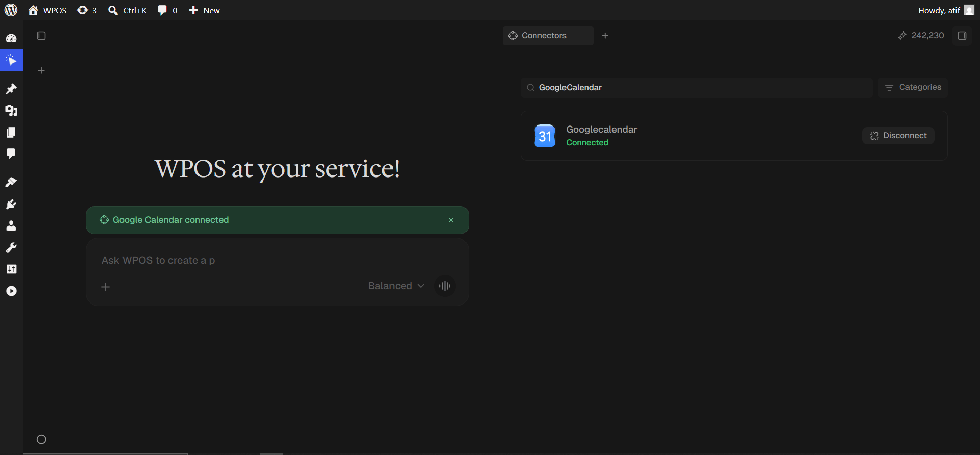The height and width of the screenshot is (455, 980).
Task: Open the Users sidebar icon
Action: click(11, 225)
